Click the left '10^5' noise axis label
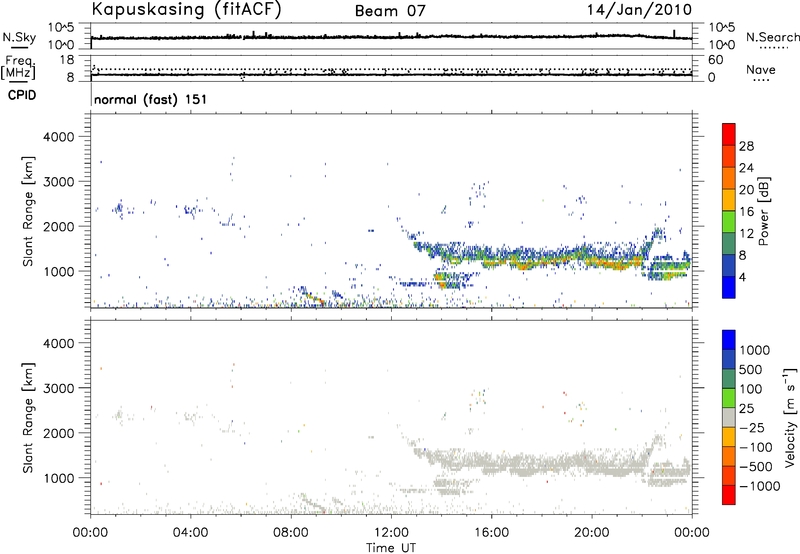This screenshot has width=800, height=554. (61, 27)
